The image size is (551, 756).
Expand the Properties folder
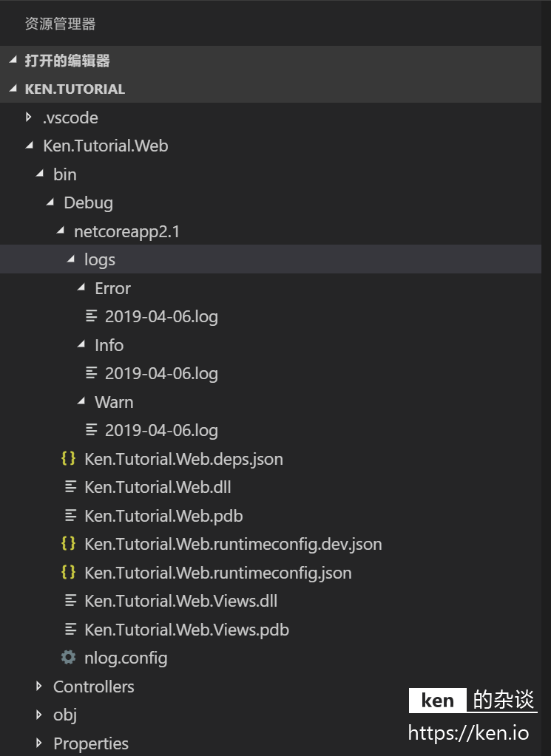click(x=39, y=743)
